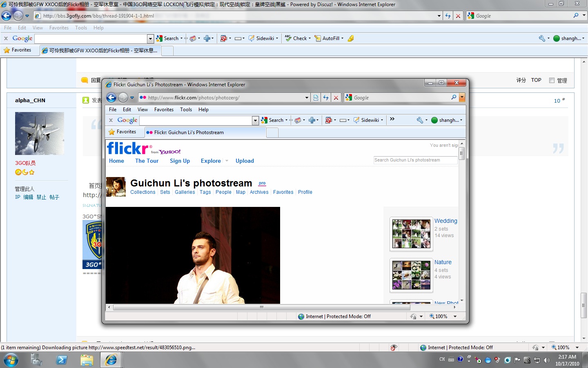588x368 pixels.
Task: Refresh the Flickr page
Action: (x=326, y=97)
